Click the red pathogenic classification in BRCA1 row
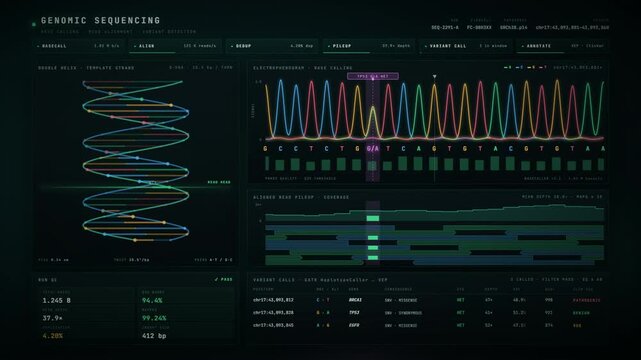Viewport: 641px width, 360px height. 587,300
